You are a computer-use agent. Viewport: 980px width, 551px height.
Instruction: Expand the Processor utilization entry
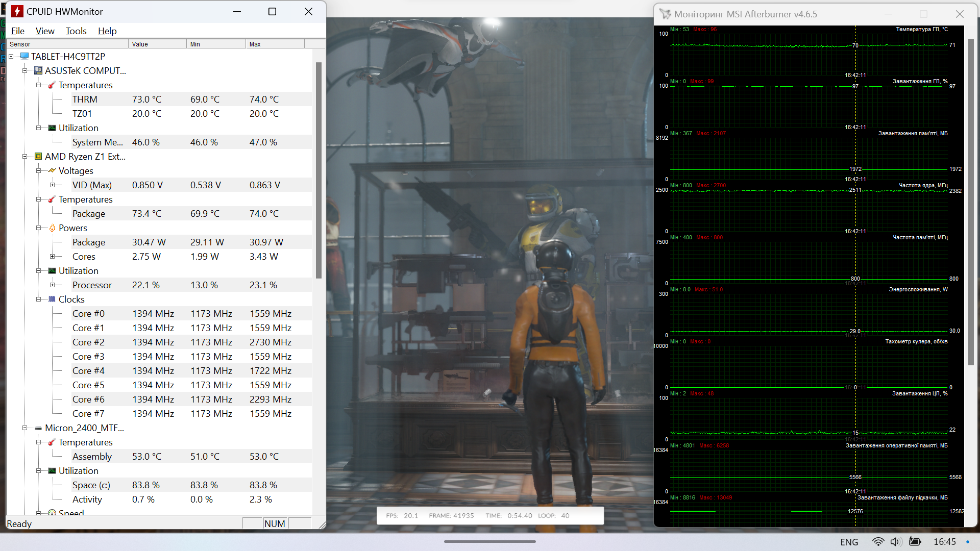pyautogui.click(x=52, y=285)
